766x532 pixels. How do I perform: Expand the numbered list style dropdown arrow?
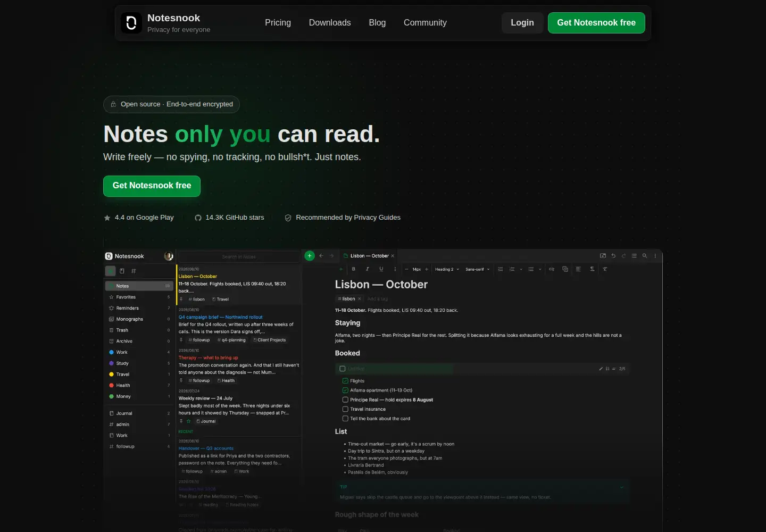[521, 269]
